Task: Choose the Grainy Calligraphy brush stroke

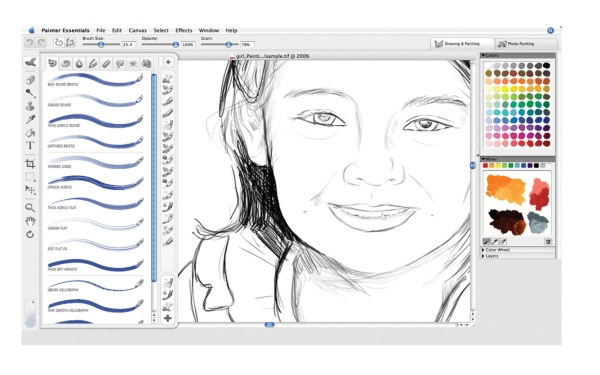Action: point(95,286)
